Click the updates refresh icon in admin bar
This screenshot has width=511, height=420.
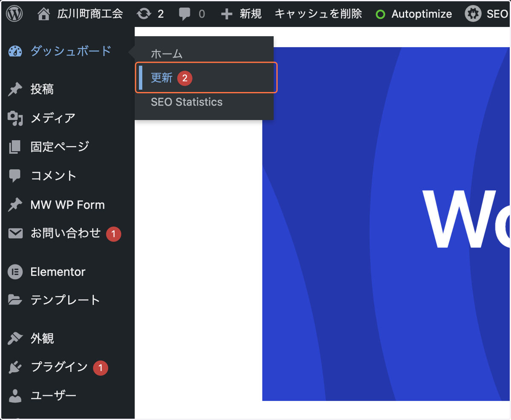(x=144, y=14)
